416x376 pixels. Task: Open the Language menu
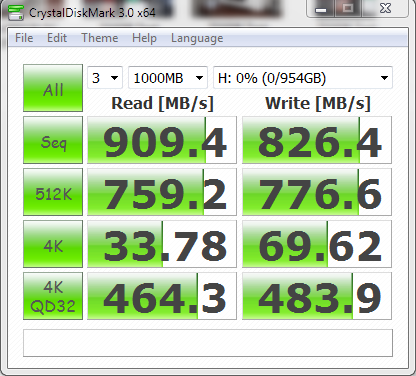[x=197, y=38]
